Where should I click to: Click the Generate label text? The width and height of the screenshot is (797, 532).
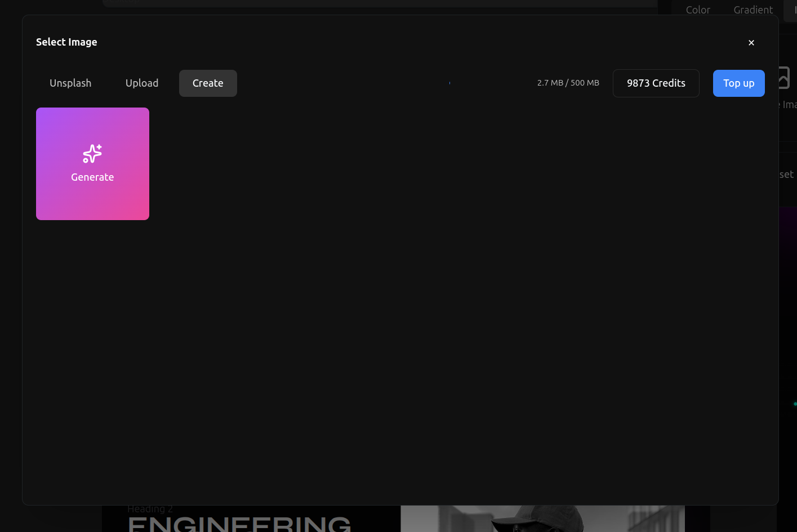(x=92, y=177)
